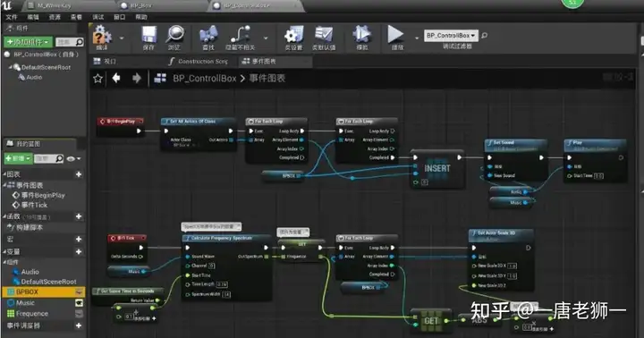
Task: Open the File (文件) menu
Action: (12, 17)
